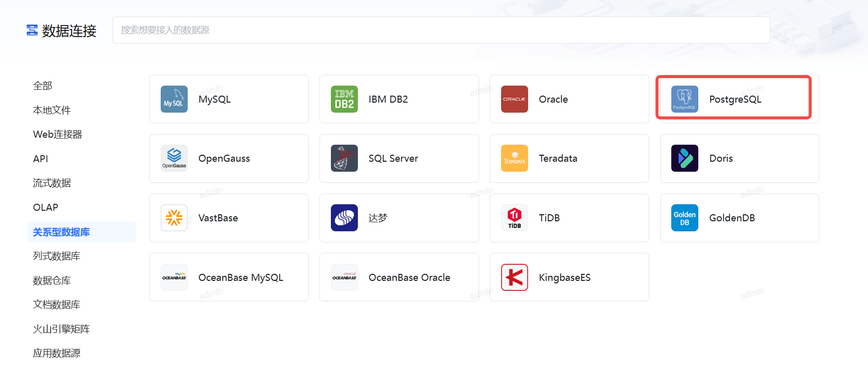Select the 全部 category

[43, 86]
